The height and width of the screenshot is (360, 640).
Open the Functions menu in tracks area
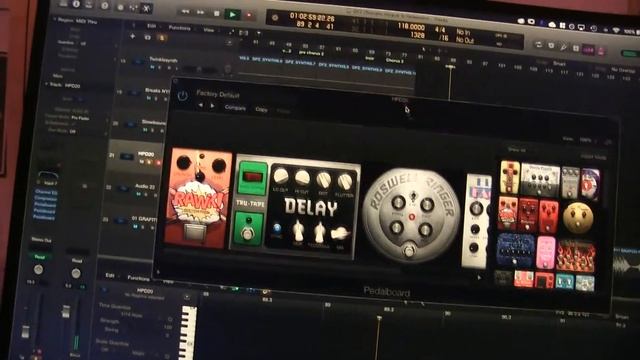tap(180, 28)
